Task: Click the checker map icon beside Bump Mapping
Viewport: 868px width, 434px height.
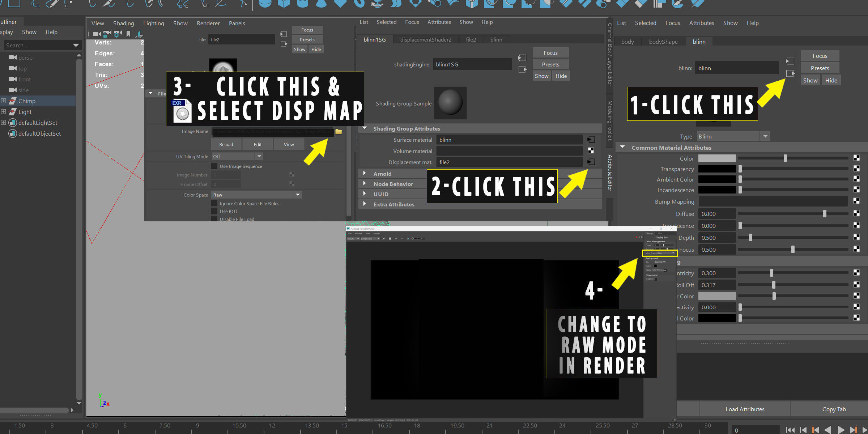Action: (x=856, y=201)
